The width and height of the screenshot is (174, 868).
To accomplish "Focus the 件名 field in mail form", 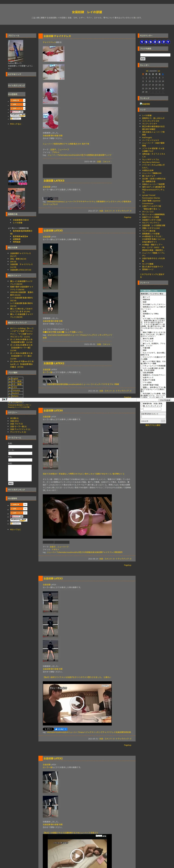I will click(20, 460).
